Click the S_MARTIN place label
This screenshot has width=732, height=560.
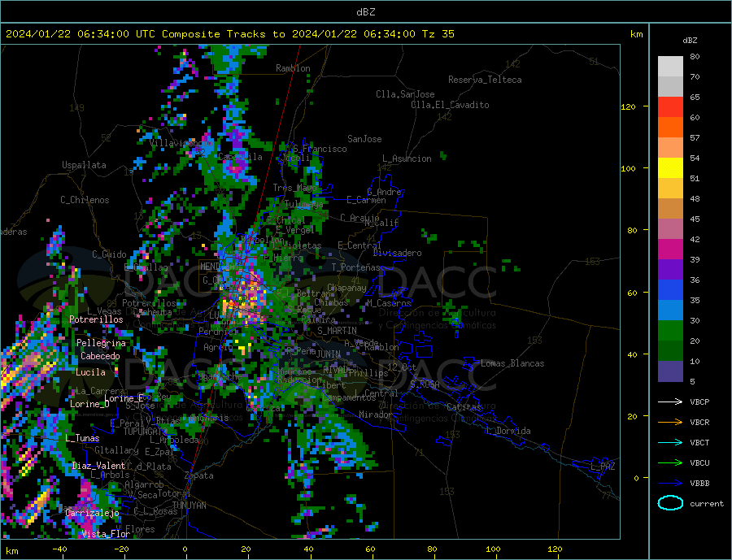pyautogui.click(x=337, y=331)
